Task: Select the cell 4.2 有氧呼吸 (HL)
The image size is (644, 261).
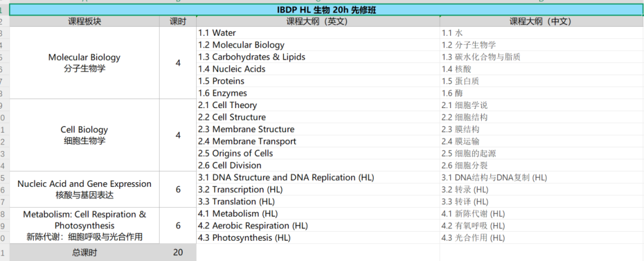Action: [541, 226]
